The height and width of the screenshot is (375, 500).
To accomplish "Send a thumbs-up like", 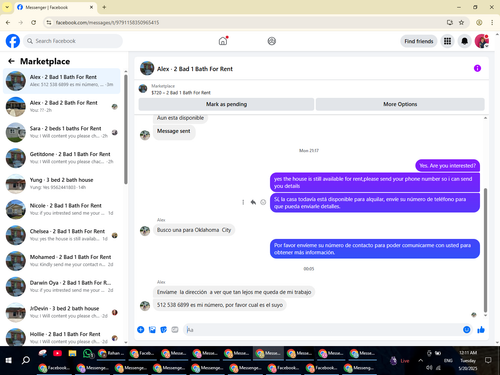I will 481,330.
